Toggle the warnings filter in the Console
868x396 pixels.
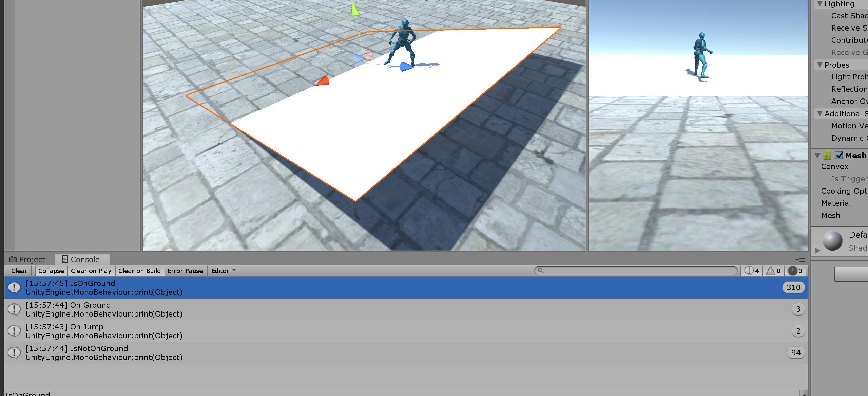[x=773, y=271]
